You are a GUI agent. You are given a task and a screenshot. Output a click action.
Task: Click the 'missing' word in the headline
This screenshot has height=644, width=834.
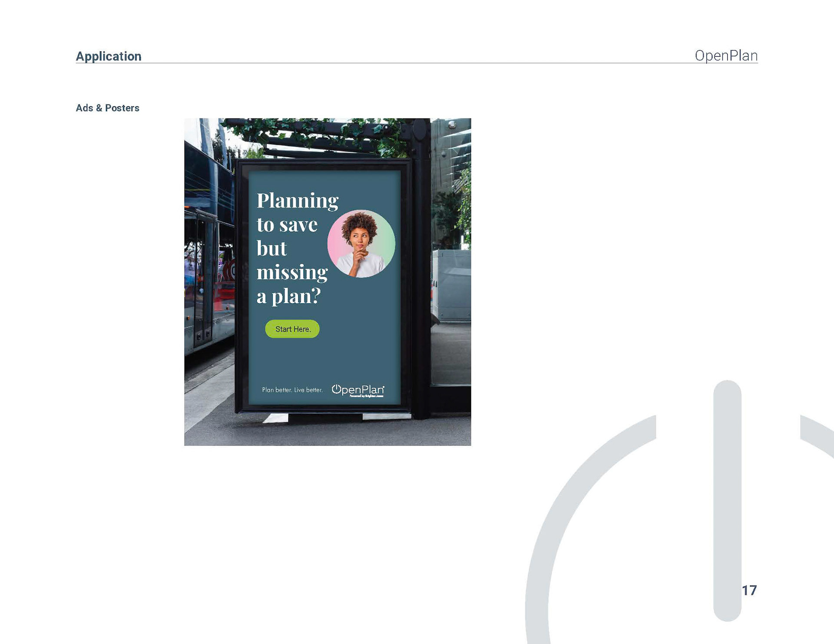(292, 273)
